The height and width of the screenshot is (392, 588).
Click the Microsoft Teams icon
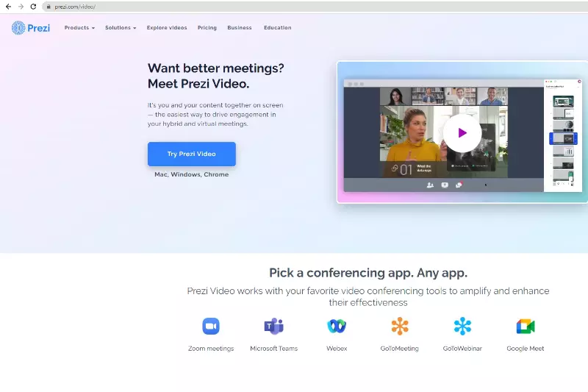273,326
